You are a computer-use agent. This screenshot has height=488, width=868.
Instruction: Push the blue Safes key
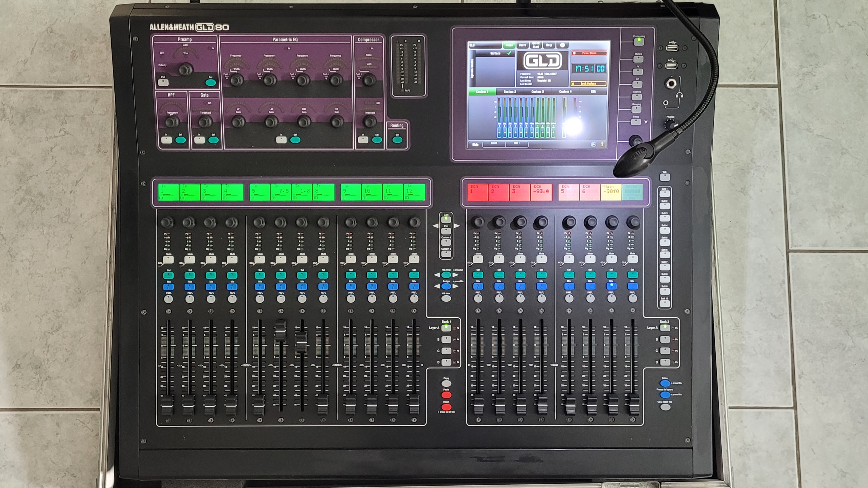click(665, 383)
